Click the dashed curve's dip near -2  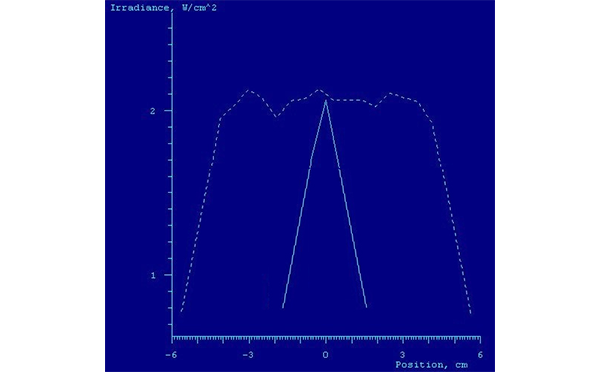(276, 116)
